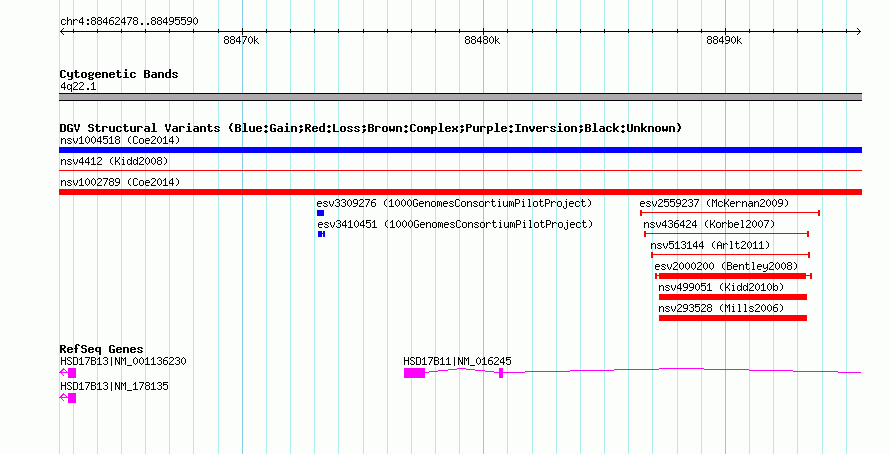Click the esv3410451 variant label
Screen dimensions: 890x454
(455, 224)
